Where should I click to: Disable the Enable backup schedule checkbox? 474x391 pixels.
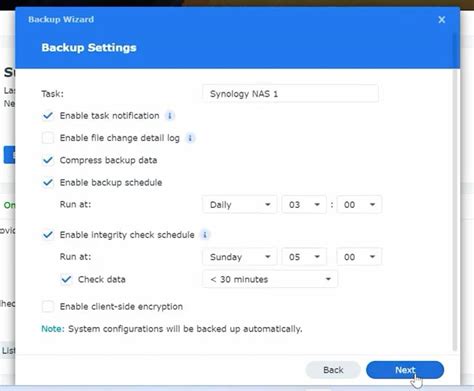[x=48, y=183]
